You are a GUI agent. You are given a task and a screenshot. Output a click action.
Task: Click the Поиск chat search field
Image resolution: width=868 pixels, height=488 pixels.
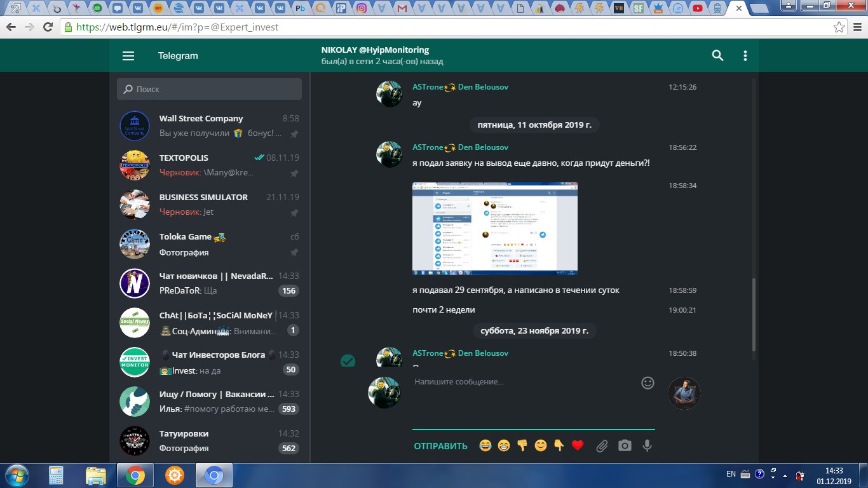(209, 90)
